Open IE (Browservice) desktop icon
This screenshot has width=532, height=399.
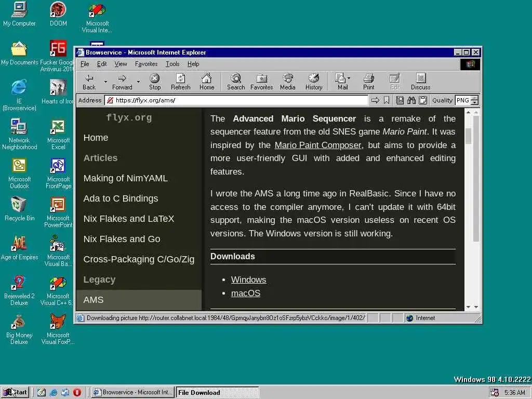click(x=19, y=96)
